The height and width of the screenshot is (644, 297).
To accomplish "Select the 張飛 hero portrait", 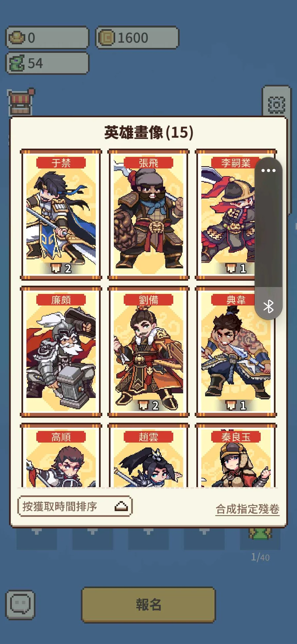I will (x=148, y=215).
